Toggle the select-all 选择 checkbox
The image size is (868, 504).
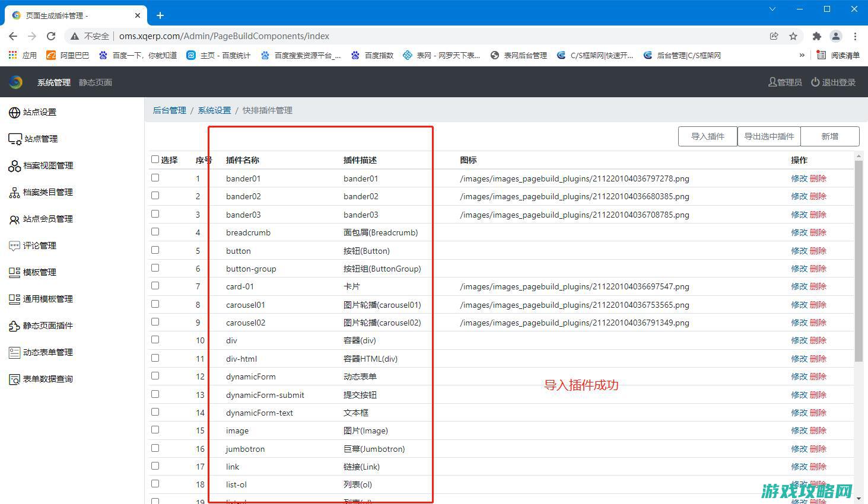155,160
